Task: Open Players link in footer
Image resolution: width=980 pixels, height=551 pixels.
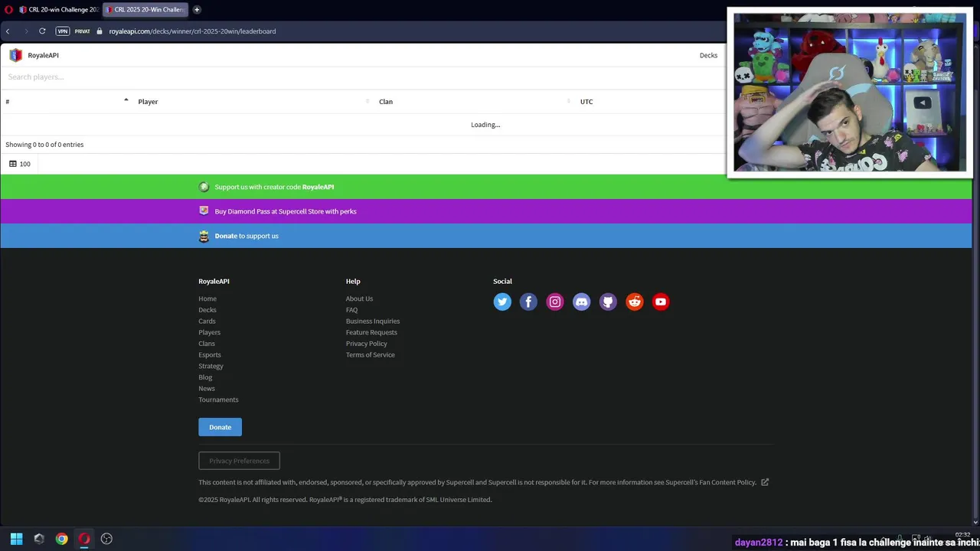Action: [x=209, y=332]
